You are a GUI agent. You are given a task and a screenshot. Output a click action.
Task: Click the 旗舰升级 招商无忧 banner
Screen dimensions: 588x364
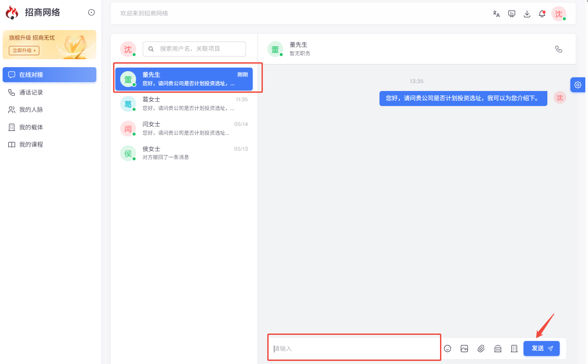49,45
